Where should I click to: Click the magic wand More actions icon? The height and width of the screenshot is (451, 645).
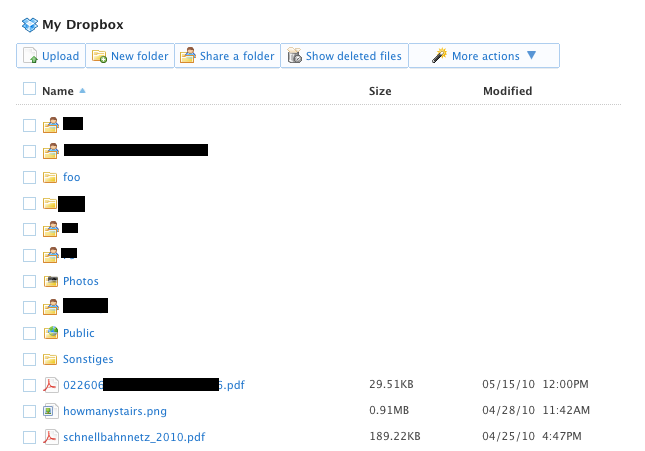click(x=439, y=56)
